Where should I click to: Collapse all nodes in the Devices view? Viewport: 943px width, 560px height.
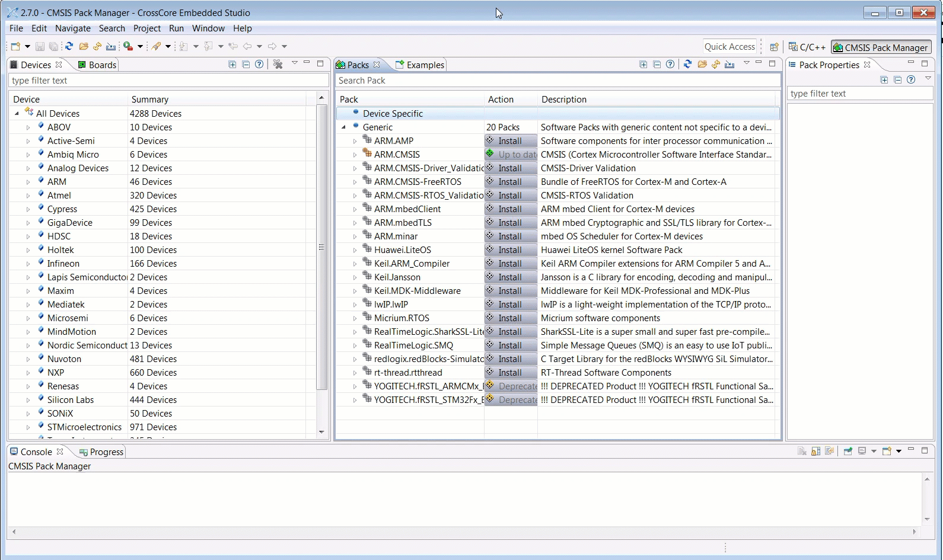pos(246,65)
